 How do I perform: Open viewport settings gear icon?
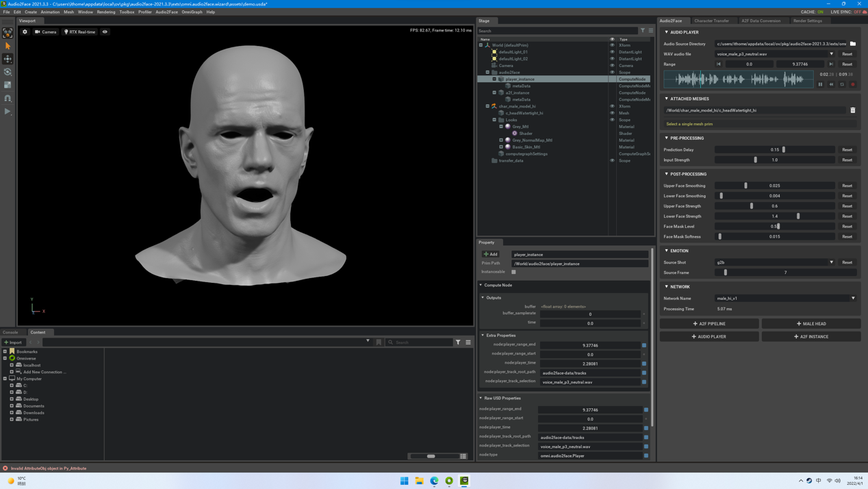pos(25,32)
